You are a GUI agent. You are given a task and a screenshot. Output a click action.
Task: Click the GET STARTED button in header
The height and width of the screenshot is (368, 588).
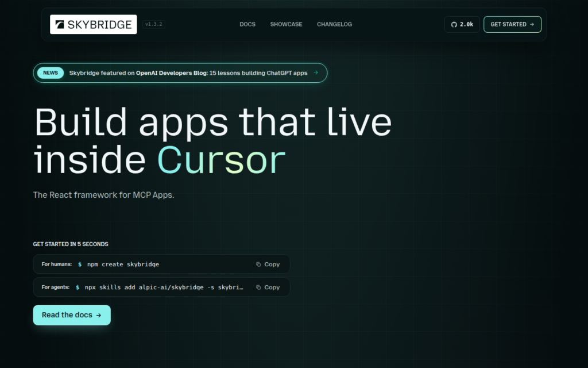pos(512,24)
